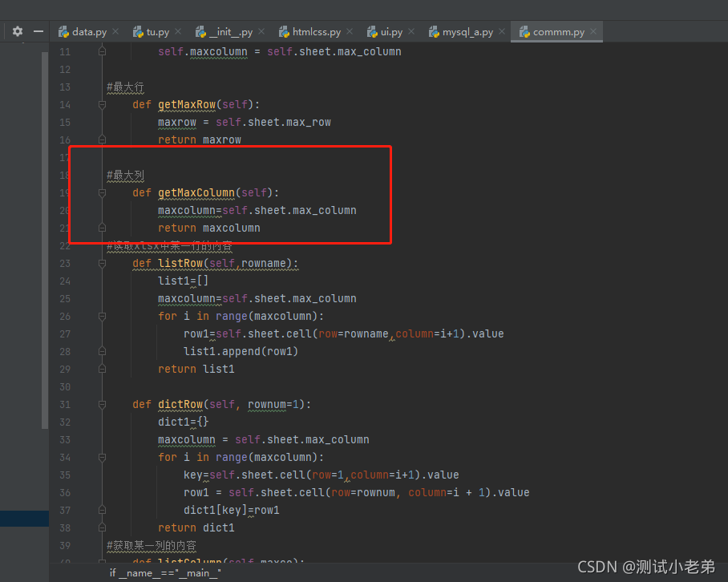Open the settings gear in tool window header
Viewport: 728px width, 582px height.
(18, 31)
